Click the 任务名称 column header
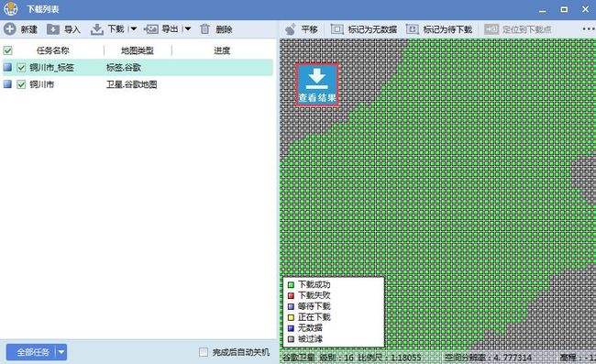Viewport: 596px width, 364px height. (53, 50)
